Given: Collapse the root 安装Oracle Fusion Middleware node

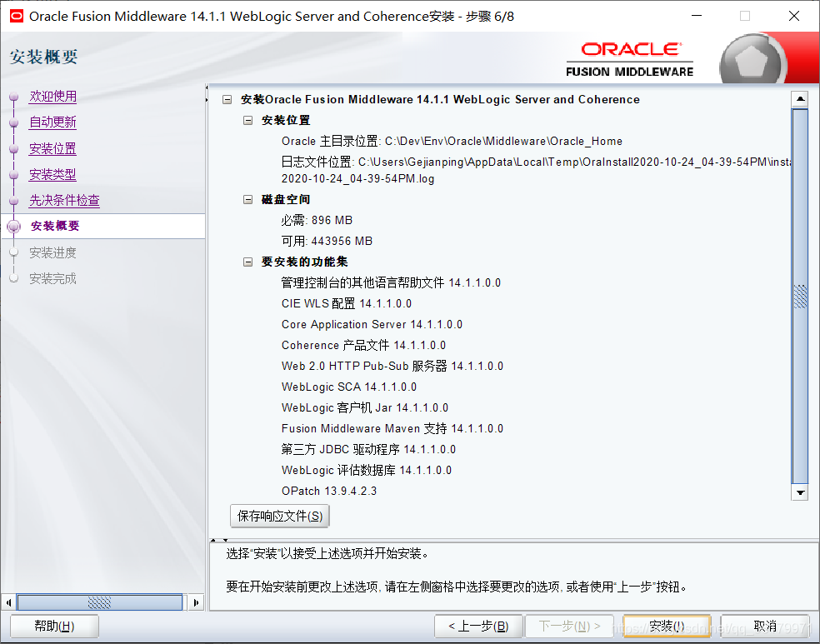Looking at the screenshot, I should click(x=227, y=99).
